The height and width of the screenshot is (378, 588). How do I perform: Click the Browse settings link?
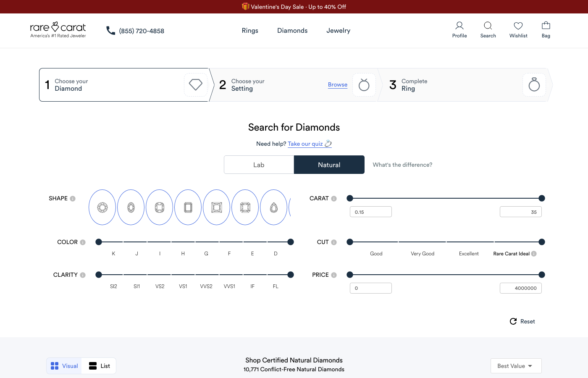[338, 84]
